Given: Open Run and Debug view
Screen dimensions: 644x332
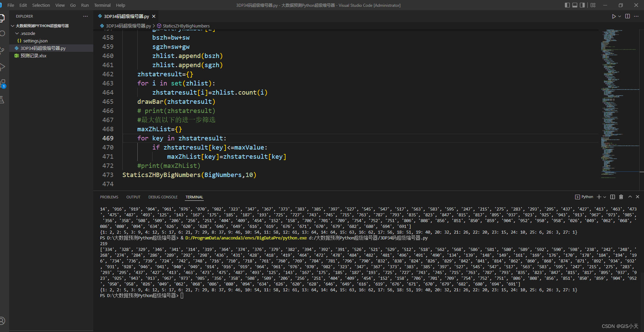Looking at the screenshot, I should click(2, 67).
